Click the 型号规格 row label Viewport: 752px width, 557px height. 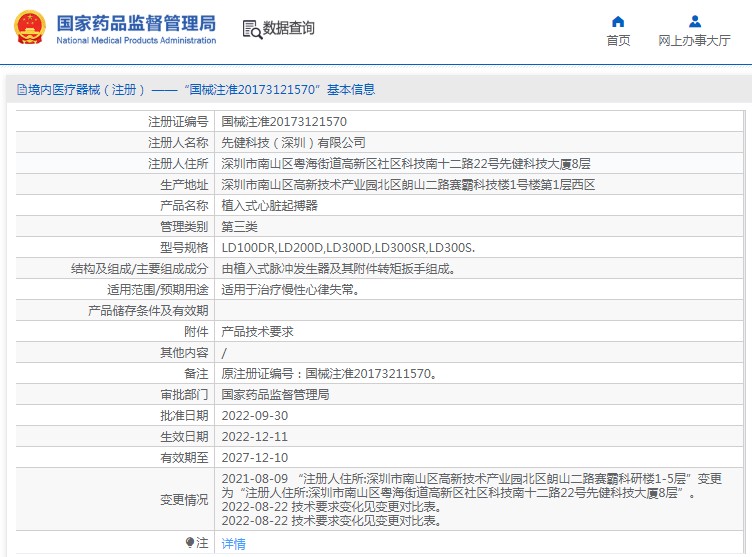(x=184, y=248)
